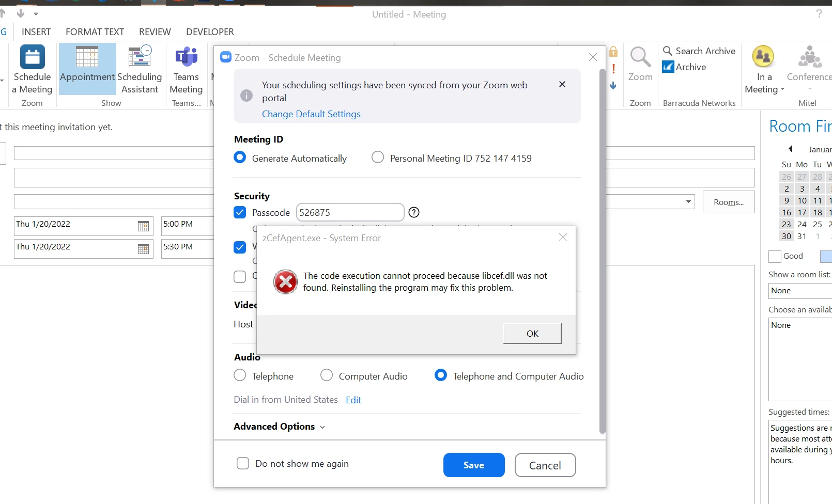Image resolution: width=832 pixels, height=504 pixels.
Task: Go to previous month in Room Finder
Action: (x=790, y=149)
